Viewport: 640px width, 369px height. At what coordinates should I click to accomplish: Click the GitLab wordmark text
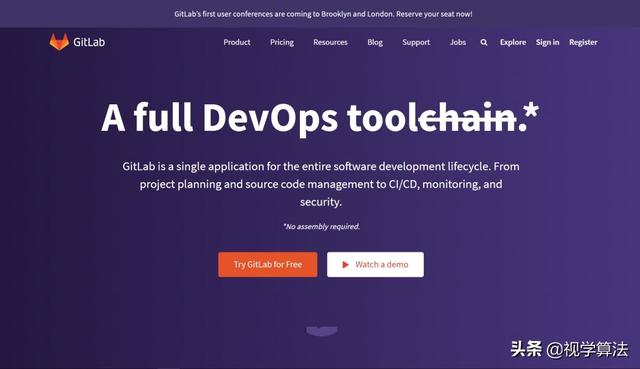pos(89,42)
